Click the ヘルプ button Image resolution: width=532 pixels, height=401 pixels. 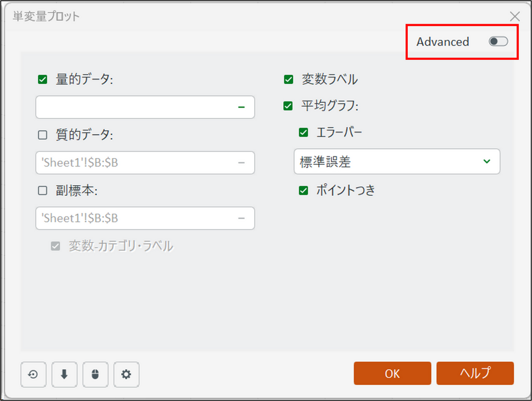(x=475, y=373)
